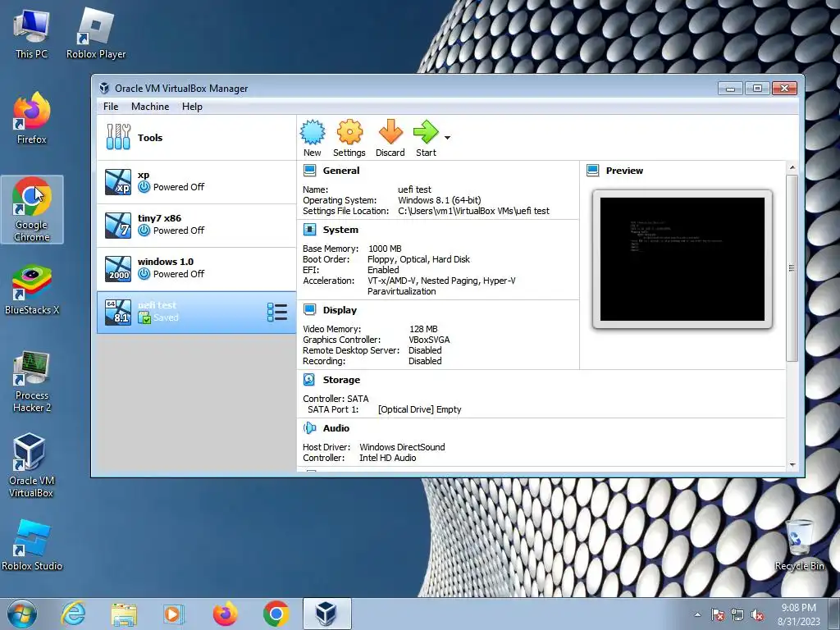Click the network tray icon
840x630 pixels.
point(737,615)
